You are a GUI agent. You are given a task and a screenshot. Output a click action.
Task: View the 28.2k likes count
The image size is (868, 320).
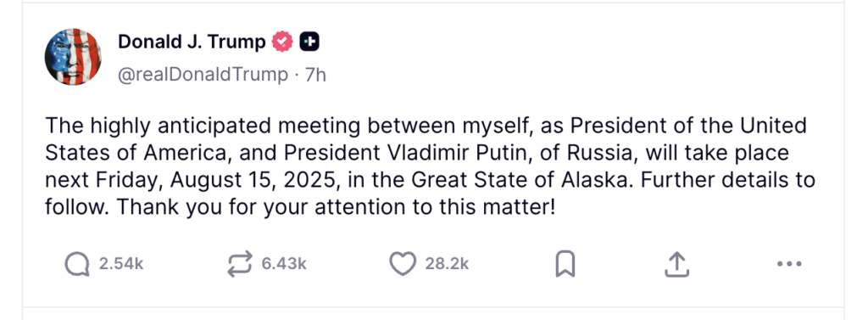[x=447, y=264]
